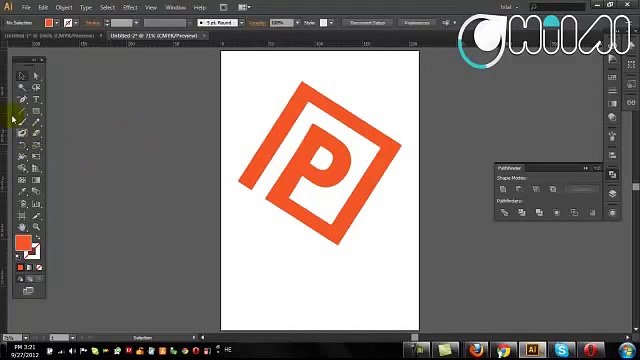Open stroke color dropdown in control bar
This screenshot has width=640, height=360.
click(76, 23)
